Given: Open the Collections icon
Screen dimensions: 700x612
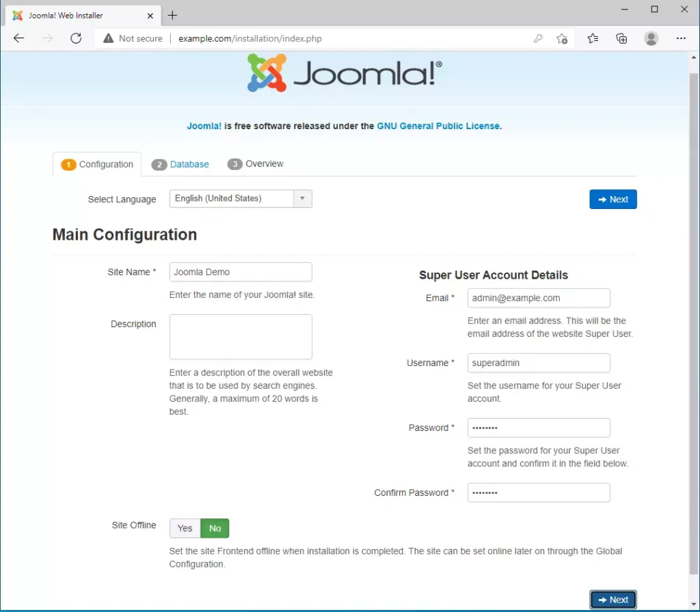Looking at the screenshot, I should [x=621, y=38].
